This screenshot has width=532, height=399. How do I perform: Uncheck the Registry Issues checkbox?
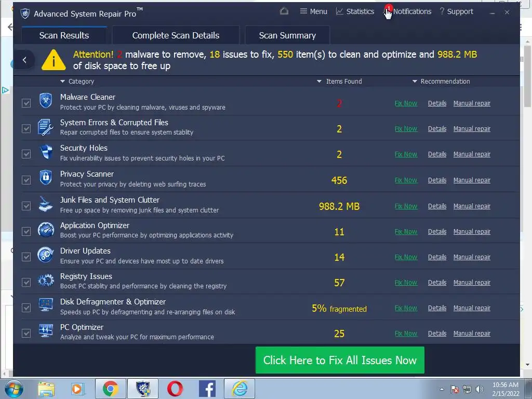point(26,282)
